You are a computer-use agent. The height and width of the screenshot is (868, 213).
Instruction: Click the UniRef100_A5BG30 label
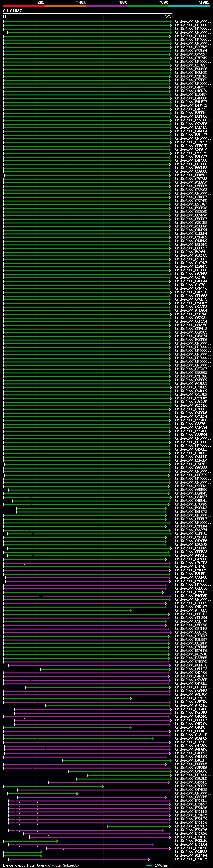tap(191, 183)
